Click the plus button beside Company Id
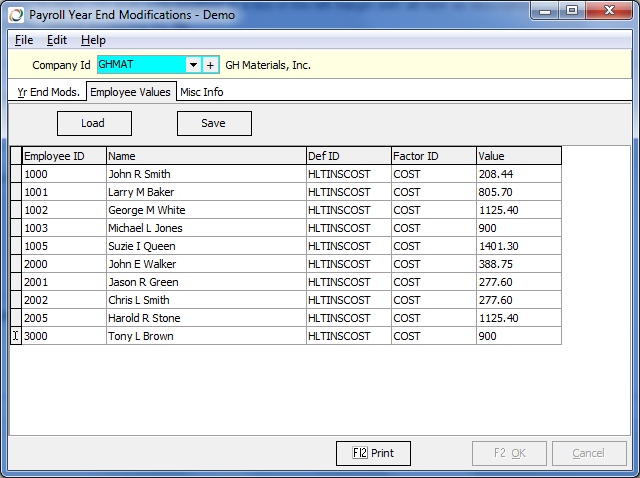The height and width of the screenshot is (478, 640). click(x=211, y=65)
